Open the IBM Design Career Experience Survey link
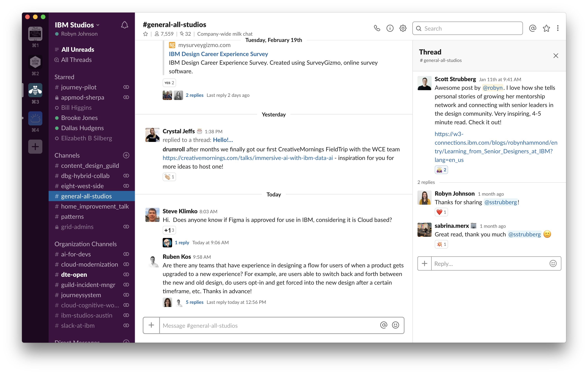The width and height of the screenshot is (588, 374). pos(218,54)
